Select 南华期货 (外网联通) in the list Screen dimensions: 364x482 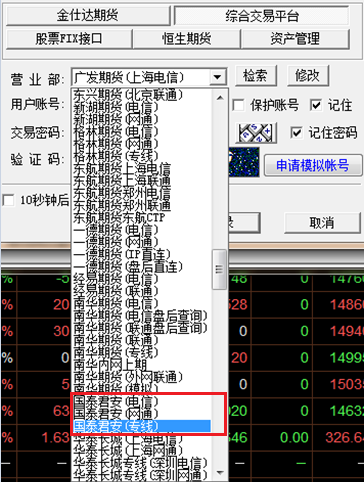pos(142,377)
